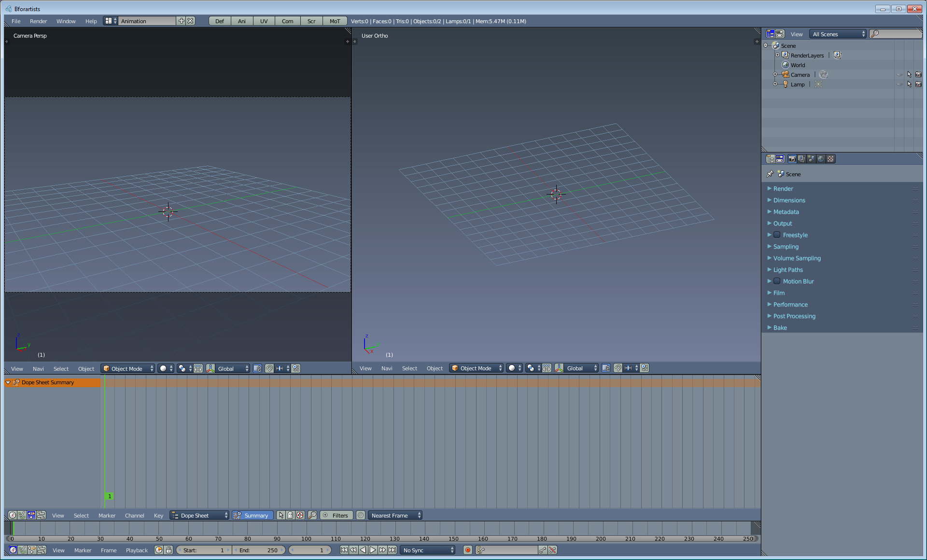927x560 pixels.
Task: Open the No Sync dropdown
Action: [x=428, y=550]
